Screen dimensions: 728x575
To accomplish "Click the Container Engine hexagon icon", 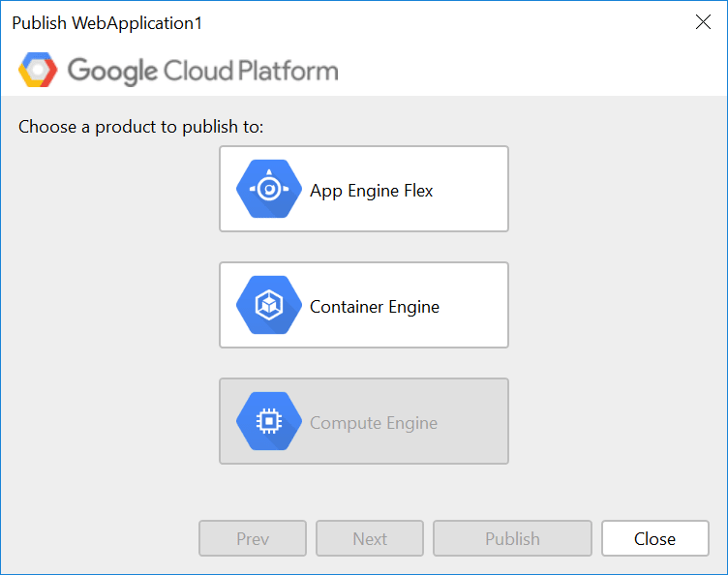I will (x=269, y=305).
